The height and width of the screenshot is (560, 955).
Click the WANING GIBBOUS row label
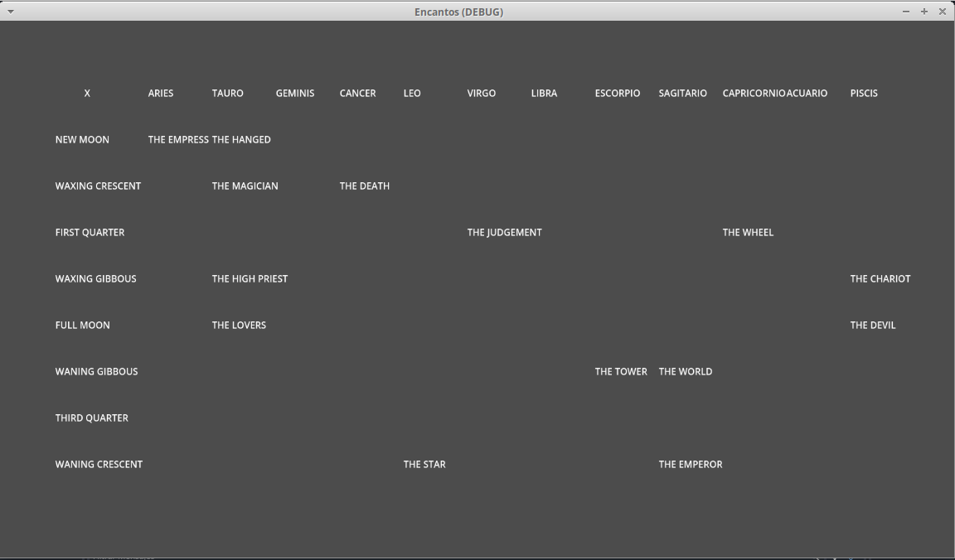tap(96, 370)
